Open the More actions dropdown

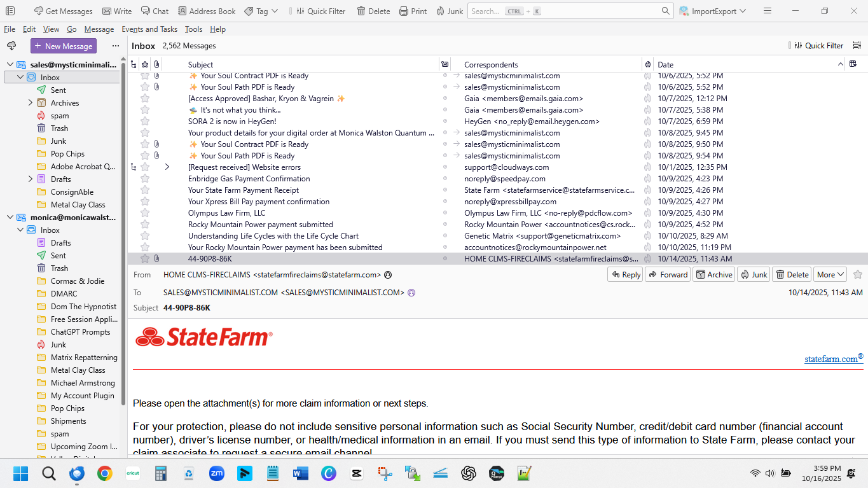(x=830, y=274)
